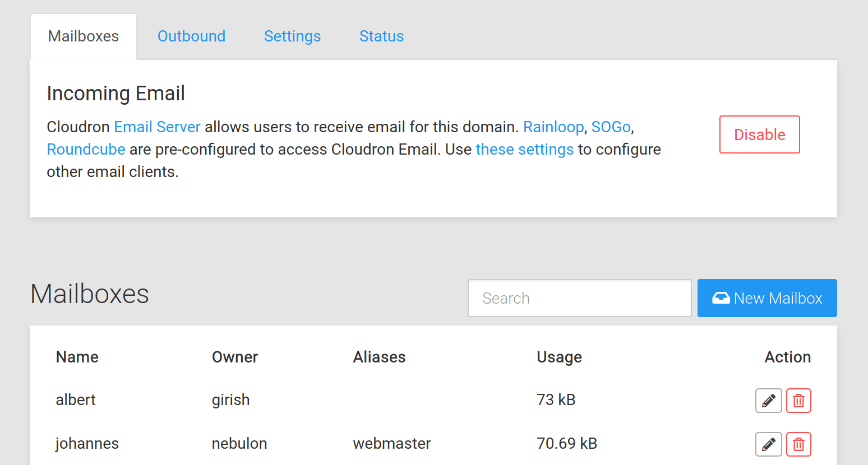This screenshot has width=868, height=465.
Task: Go to the Status tab
Action: 381,36
